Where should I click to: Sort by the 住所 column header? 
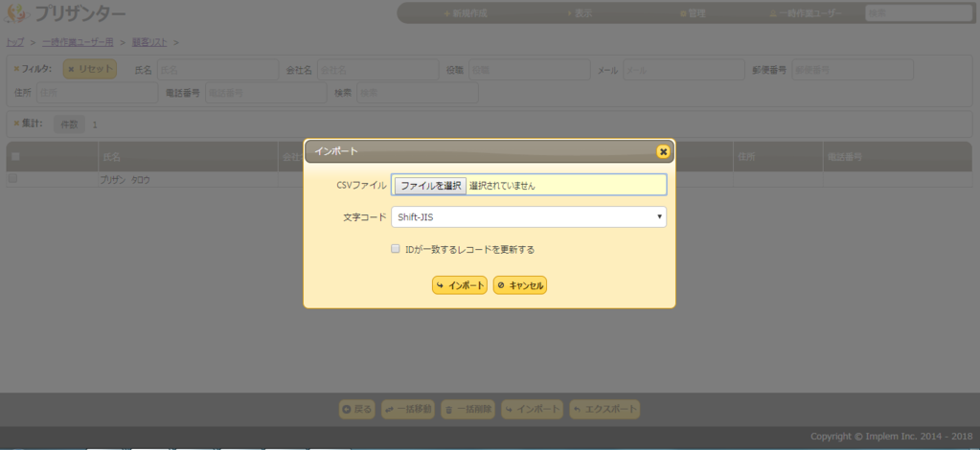click(x=778, y=157)
